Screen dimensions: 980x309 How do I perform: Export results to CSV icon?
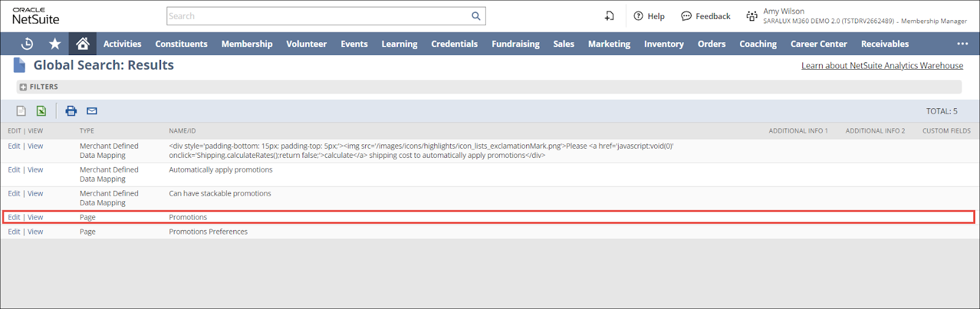21,111
